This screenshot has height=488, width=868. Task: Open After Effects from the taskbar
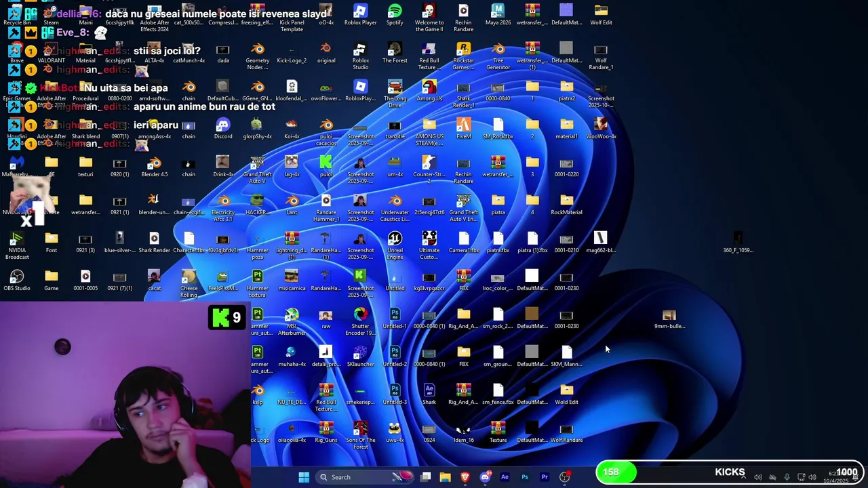click(505, 477)
